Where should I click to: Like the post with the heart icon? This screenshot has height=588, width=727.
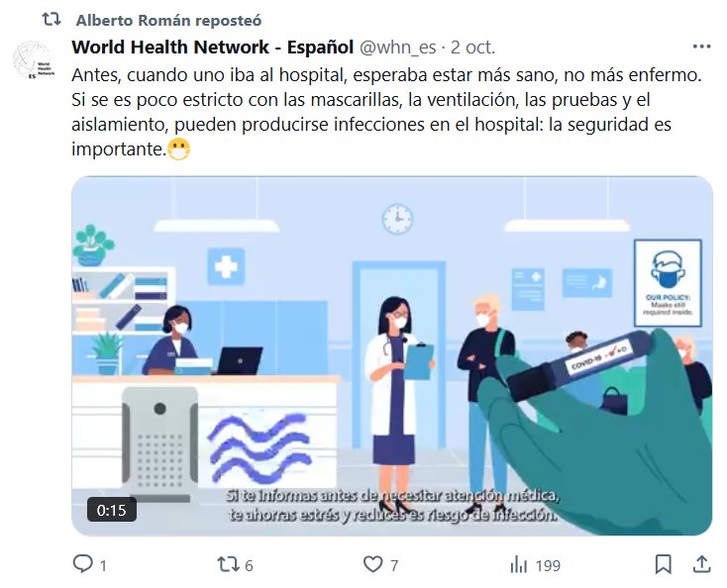[372, 564]
